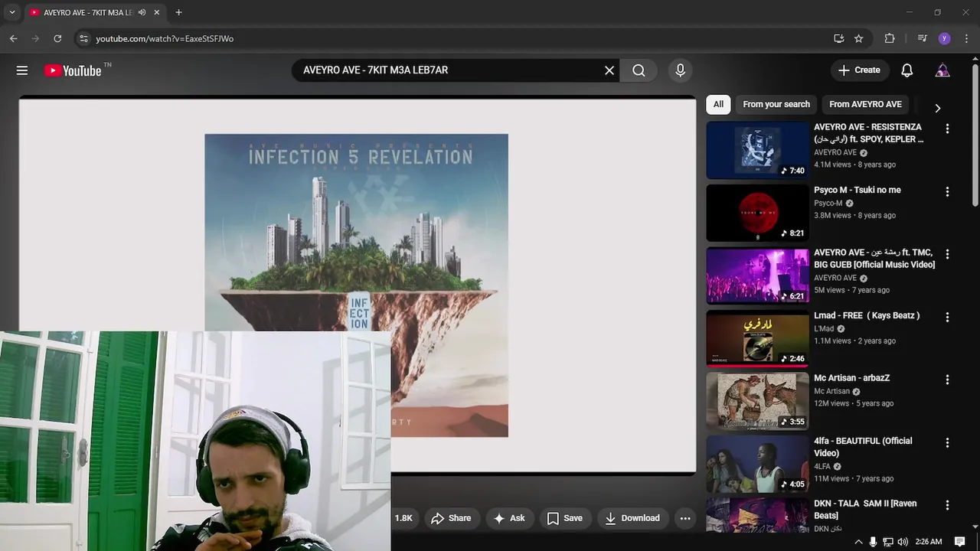980x551 pixels.
Task: Open Chrome three-dot menu
Action: [x=965, y=38]
